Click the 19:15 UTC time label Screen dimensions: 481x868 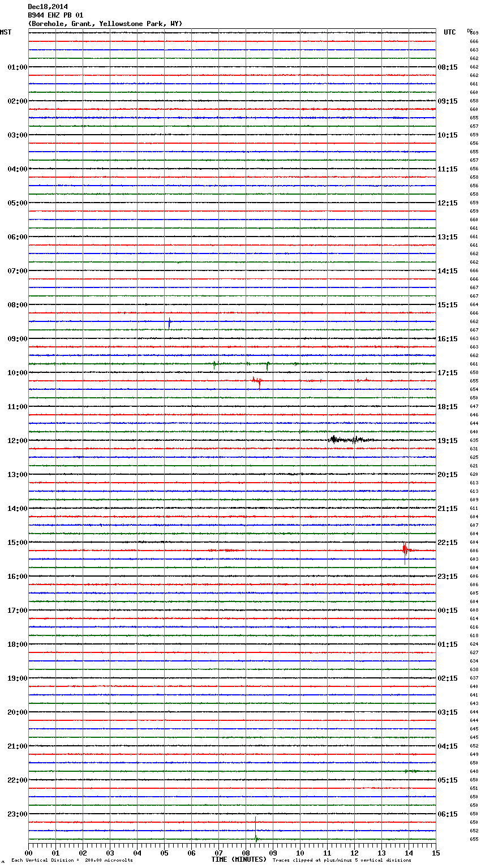(448, 441)
